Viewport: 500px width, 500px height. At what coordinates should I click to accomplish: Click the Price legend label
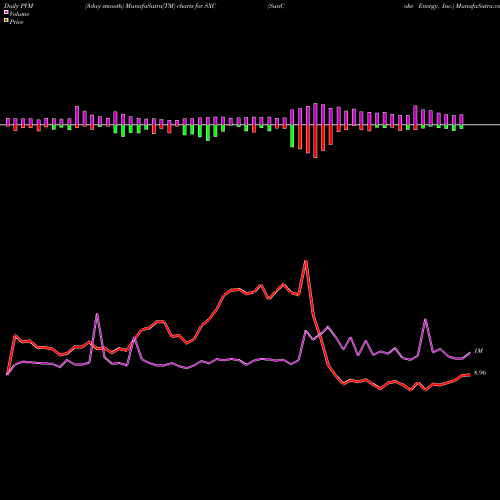pos(16,22)
